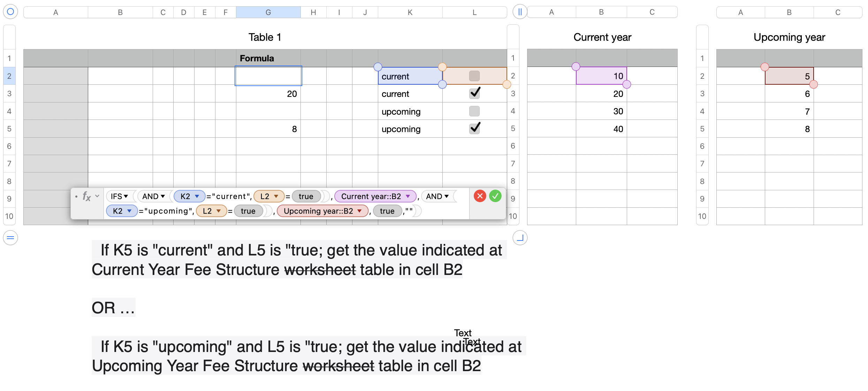
Task: Check the checkbox in row 2 column L
Action: [474, 76]
